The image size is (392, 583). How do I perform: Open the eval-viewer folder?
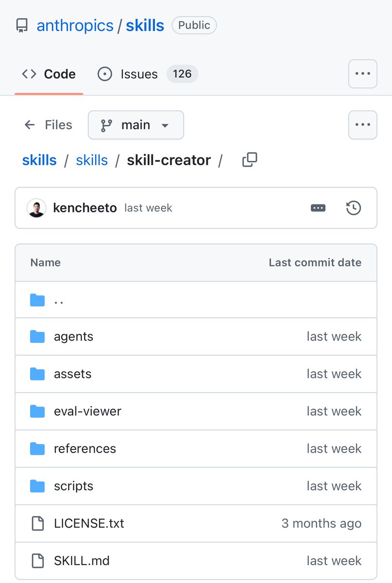[87, 412]
